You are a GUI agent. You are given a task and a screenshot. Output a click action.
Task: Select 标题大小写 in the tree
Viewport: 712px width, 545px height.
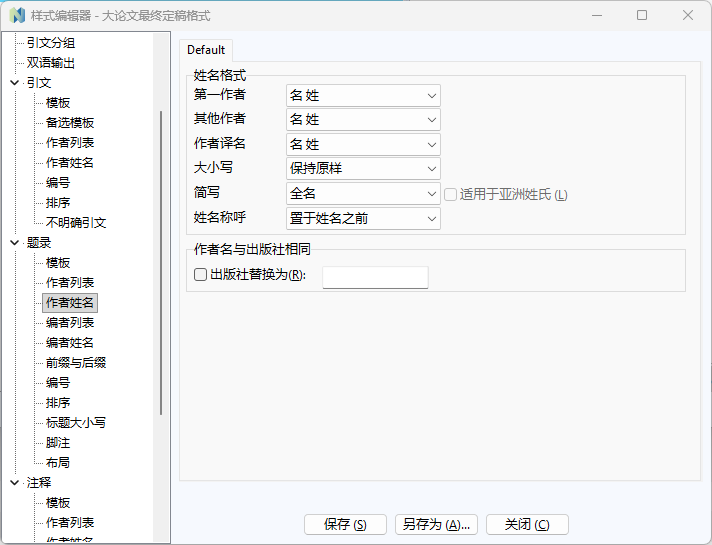coord(76,422)
